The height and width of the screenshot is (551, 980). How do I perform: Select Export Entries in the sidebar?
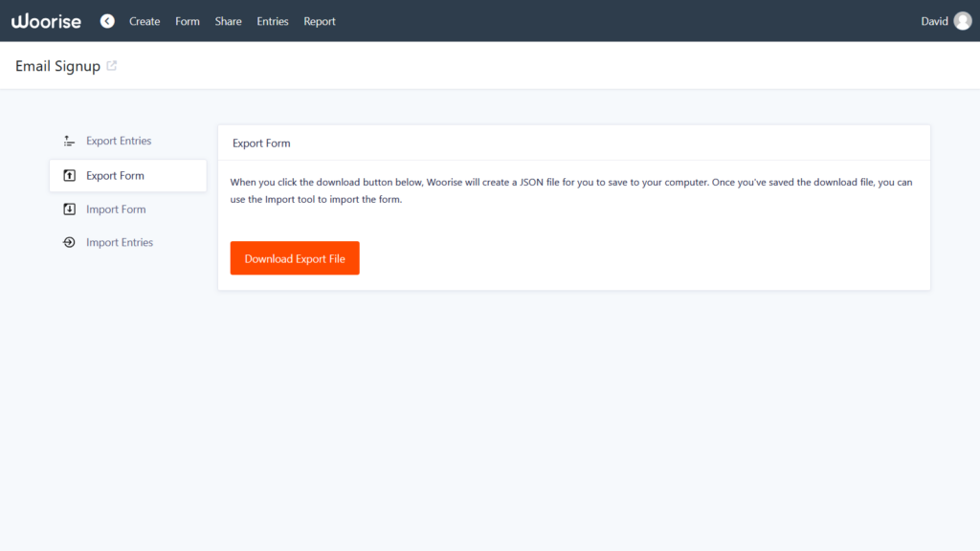pos(118,140)
